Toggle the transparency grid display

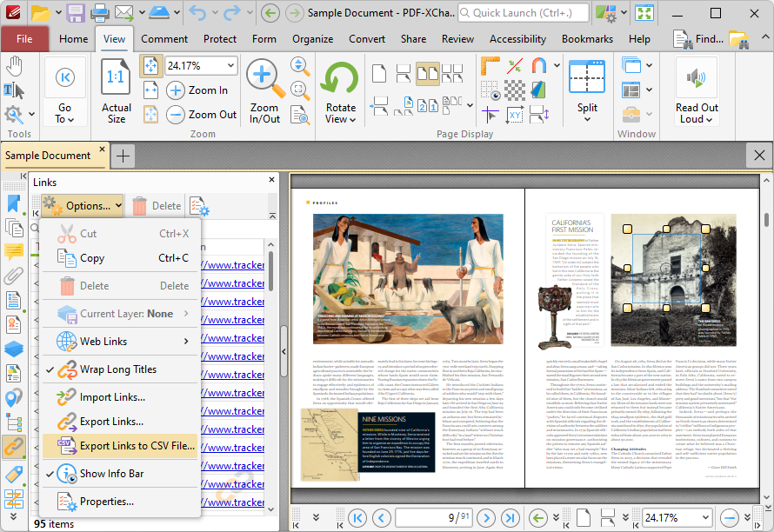click(514, 90)
